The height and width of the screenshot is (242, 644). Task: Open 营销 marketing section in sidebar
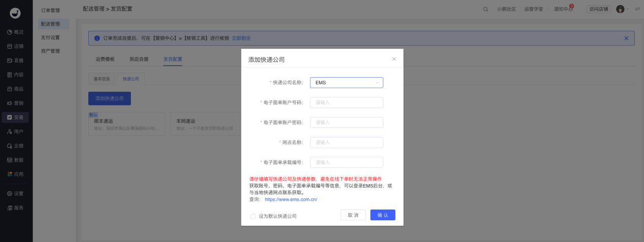coord(15,103)
